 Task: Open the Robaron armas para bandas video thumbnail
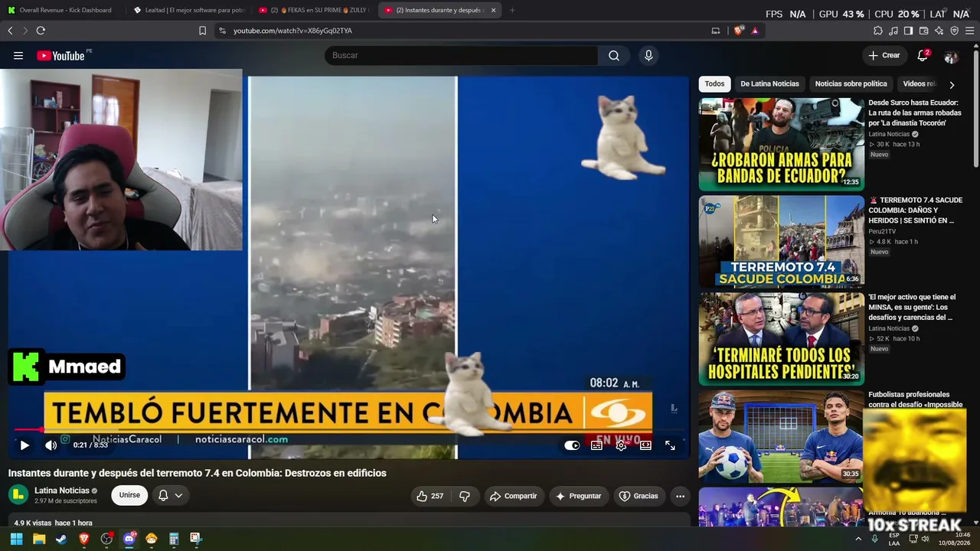[x=781, y=144]
